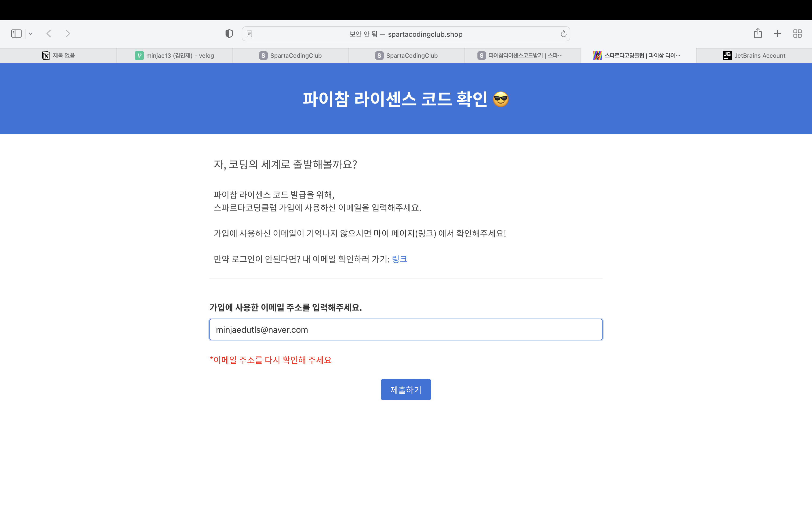812x527 pixels.
Task: Click the red error '이메일 주소를 다시 확인해 주세요'
Action: (271, 360)
